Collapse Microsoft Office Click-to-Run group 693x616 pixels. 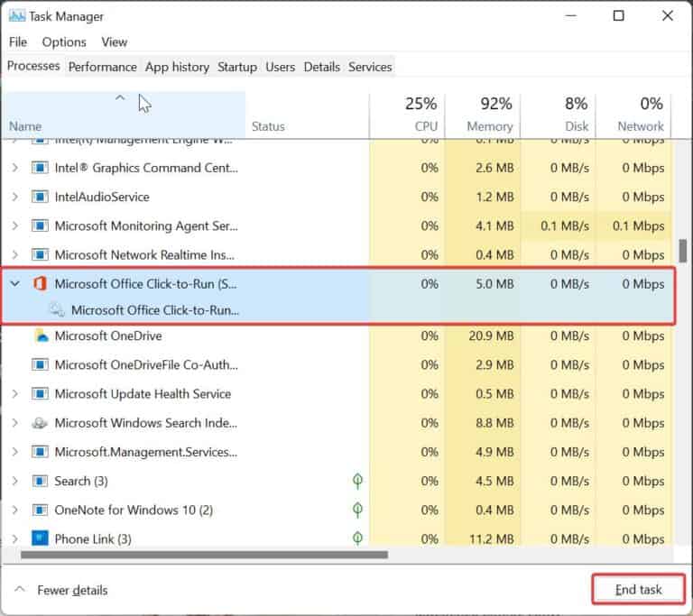(x=15, y=284)
